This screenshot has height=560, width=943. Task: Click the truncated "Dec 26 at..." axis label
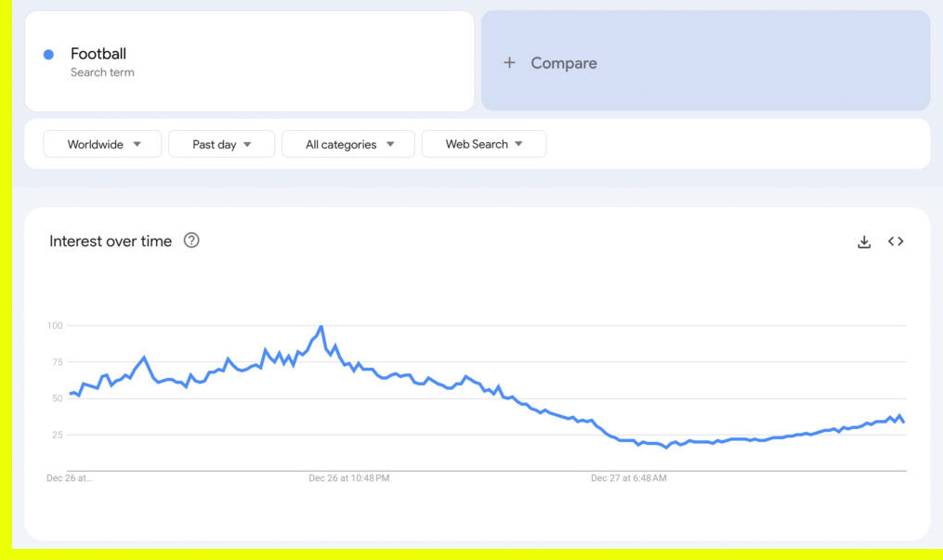click(70, 478)
